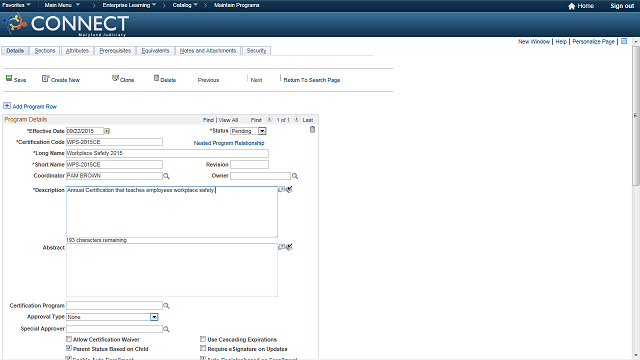
Task: Delete program row with trash icon
Action: coord(312,130)
